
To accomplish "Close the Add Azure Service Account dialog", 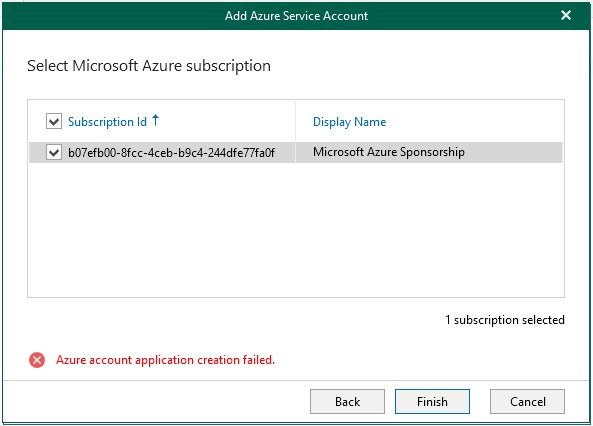I will click(x=566, y=15).
